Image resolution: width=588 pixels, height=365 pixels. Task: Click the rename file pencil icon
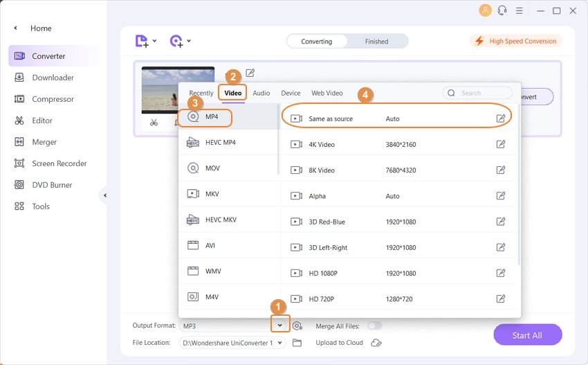point(250,73)
